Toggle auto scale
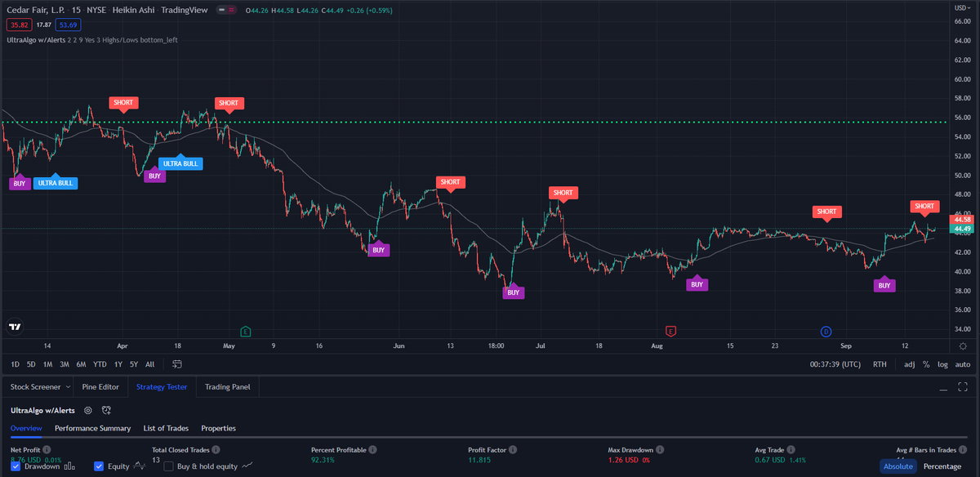This screenshot has height=477, width=980. click(x=963, y=364)
